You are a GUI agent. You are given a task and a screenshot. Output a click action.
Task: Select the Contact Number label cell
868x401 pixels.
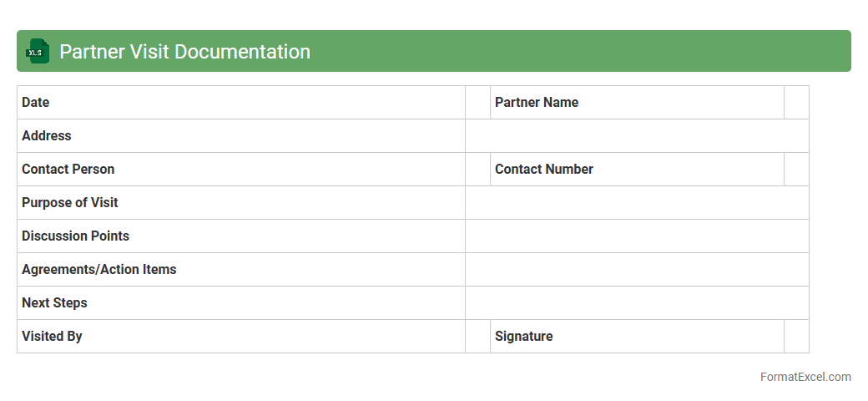click(x=637, y=170)
